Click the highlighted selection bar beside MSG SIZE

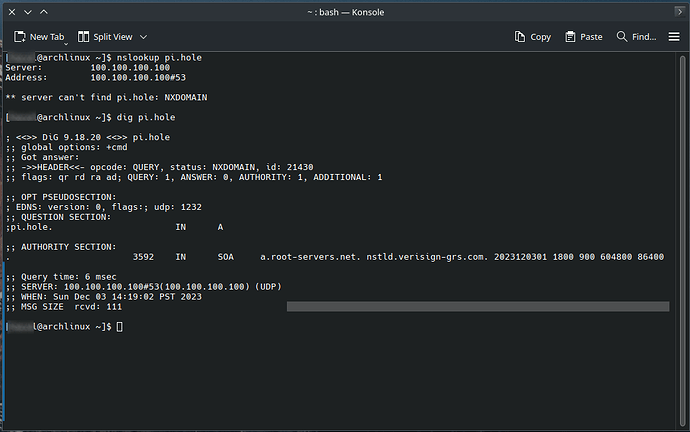477,306
